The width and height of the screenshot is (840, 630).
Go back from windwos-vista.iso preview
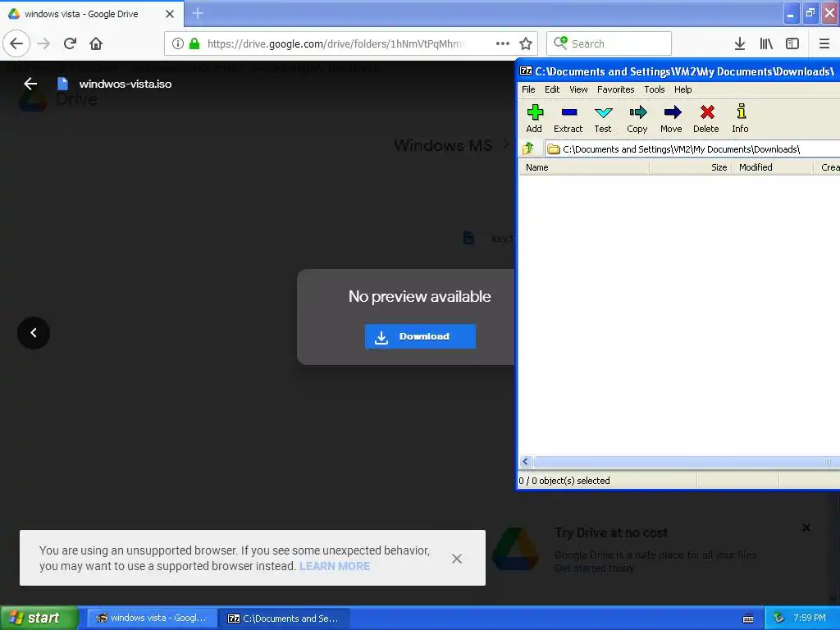30,84
